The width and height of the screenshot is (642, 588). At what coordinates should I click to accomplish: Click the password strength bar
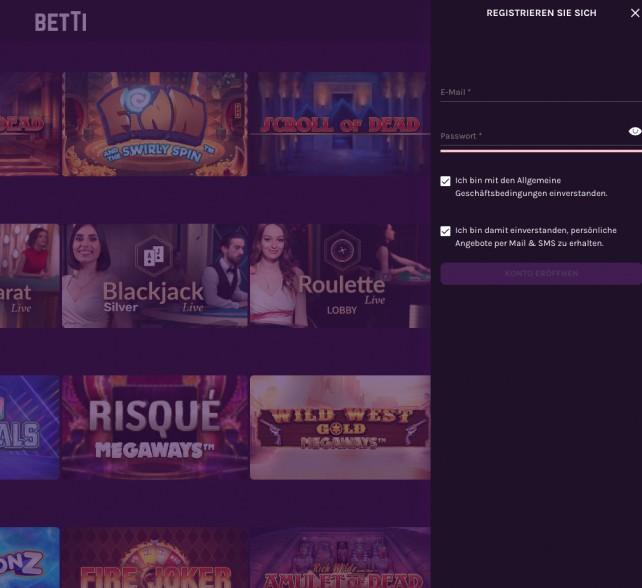tap(541, 151)
